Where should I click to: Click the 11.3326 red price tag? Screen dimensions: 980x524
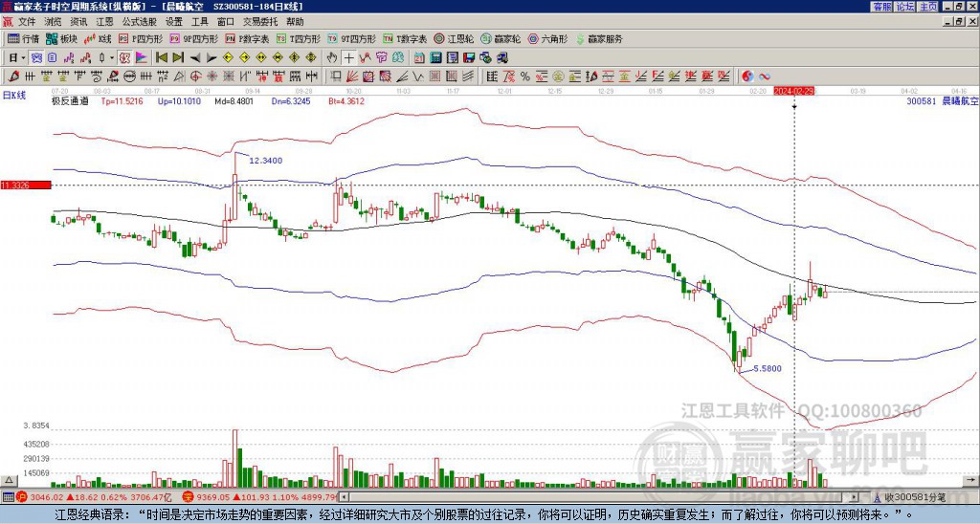point(25,185)
